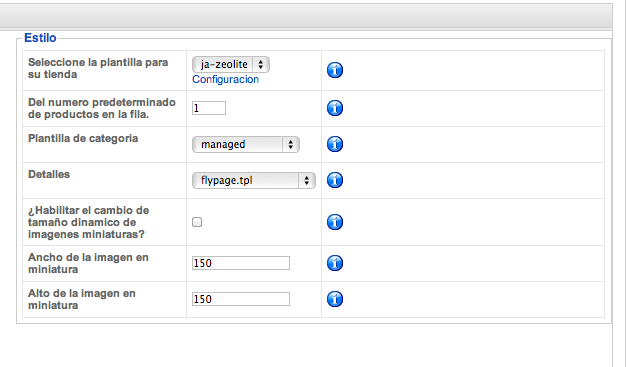
Task: View info about dynamic thumbnail resizing
Action: coord(335,222)
